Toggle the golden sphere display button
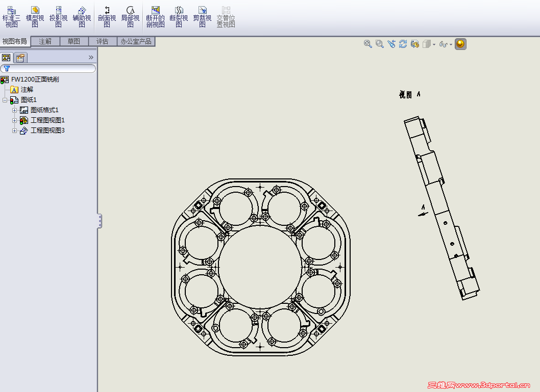Screen dimensions: 540x392 (x=460, y=44)
